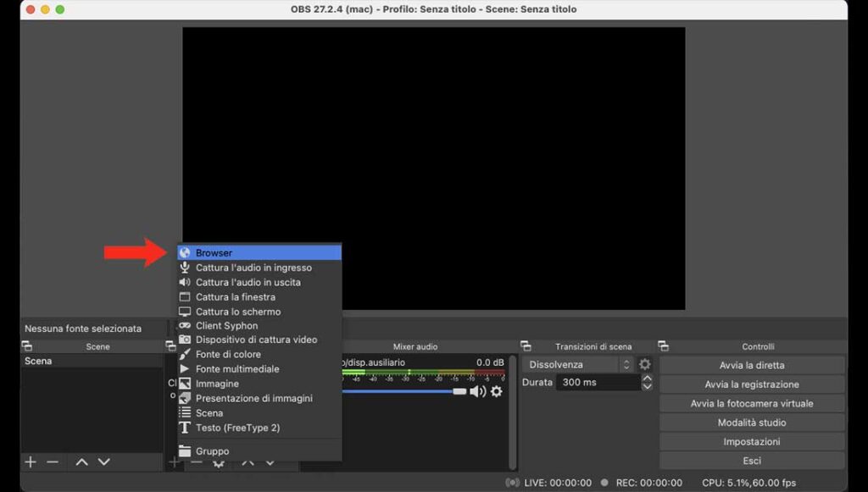Move the scene up with arrow icon
This screenshot has width=868, height=492.
coord(81,462)
